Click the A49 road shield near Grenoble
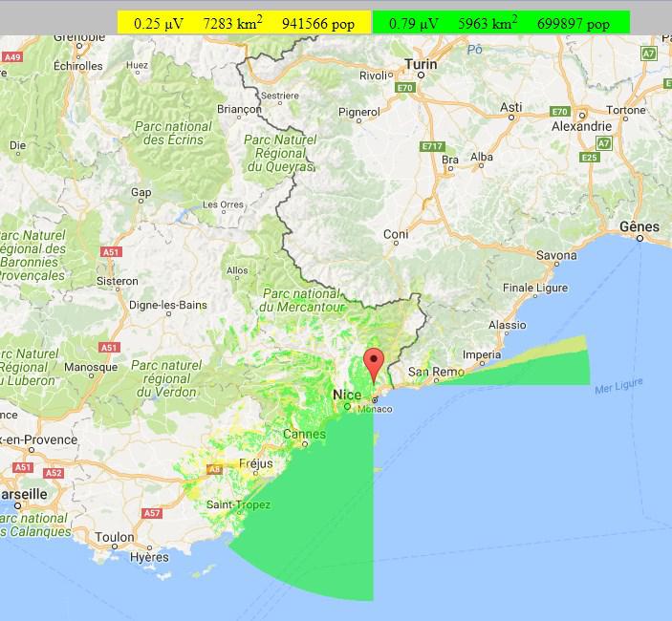This screenshot has width=672, height=621. tap(12, 57)
